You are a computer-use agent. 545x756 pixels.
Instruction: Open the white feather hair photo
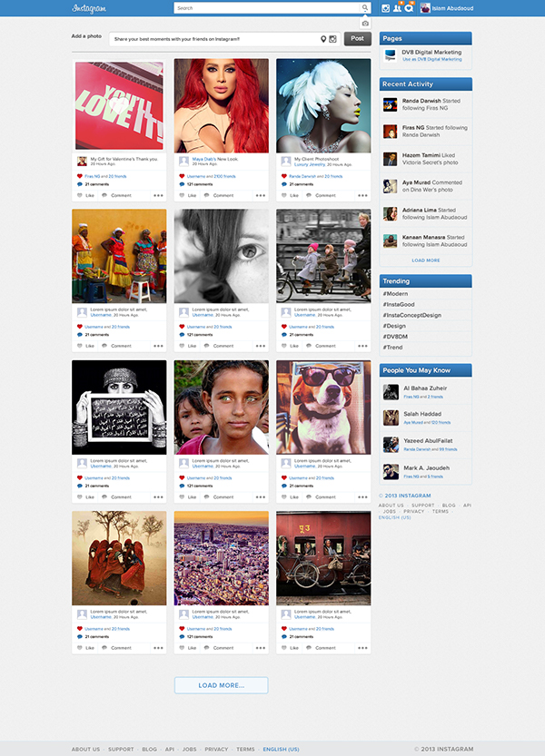point(323,105)
